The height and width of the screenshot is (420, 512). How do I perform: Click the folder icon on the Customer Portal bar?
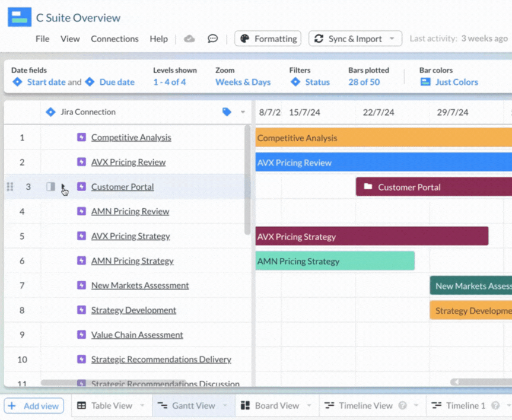pos(368,186)
